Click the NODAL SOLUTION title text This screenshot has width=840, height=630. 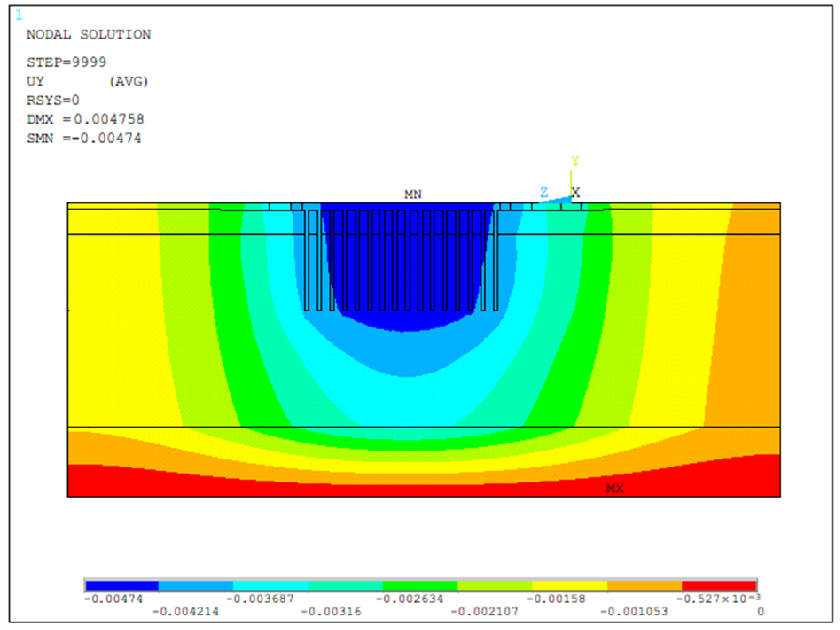coord(89,35)
